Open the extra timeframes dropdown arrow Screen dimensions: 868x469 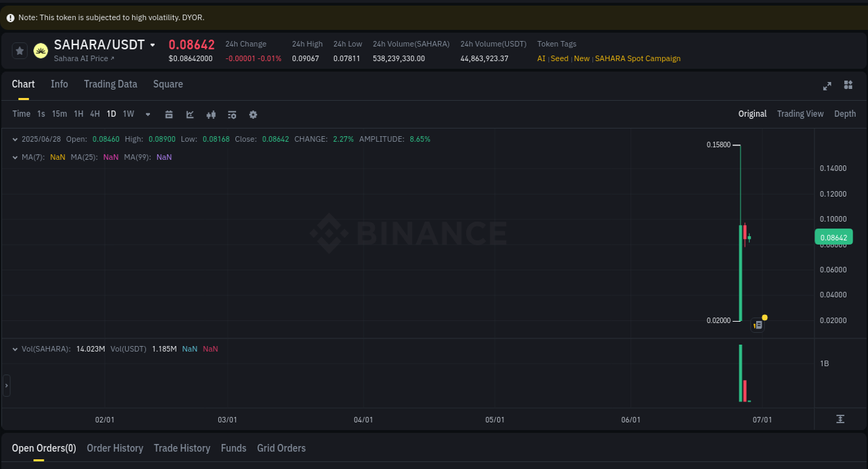[147, 114]
